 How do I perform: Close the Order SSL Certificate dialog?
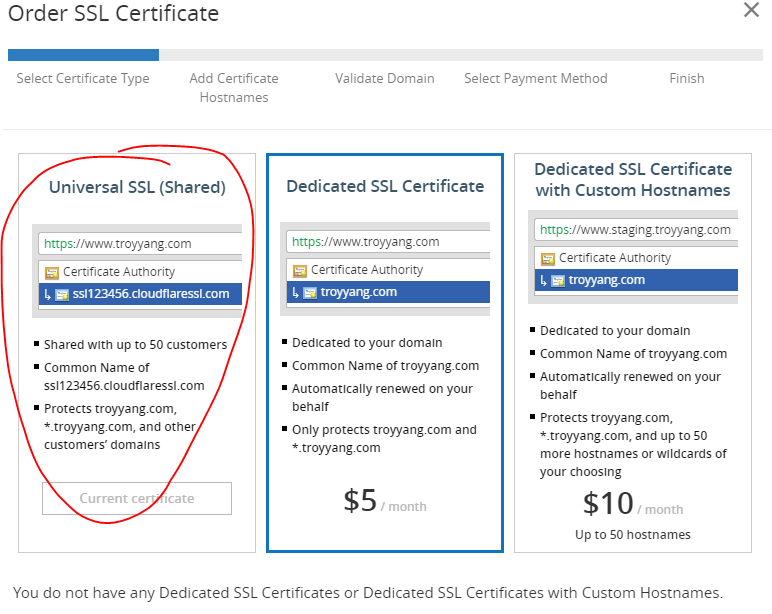pyautogui.click(x=751, y=11)
